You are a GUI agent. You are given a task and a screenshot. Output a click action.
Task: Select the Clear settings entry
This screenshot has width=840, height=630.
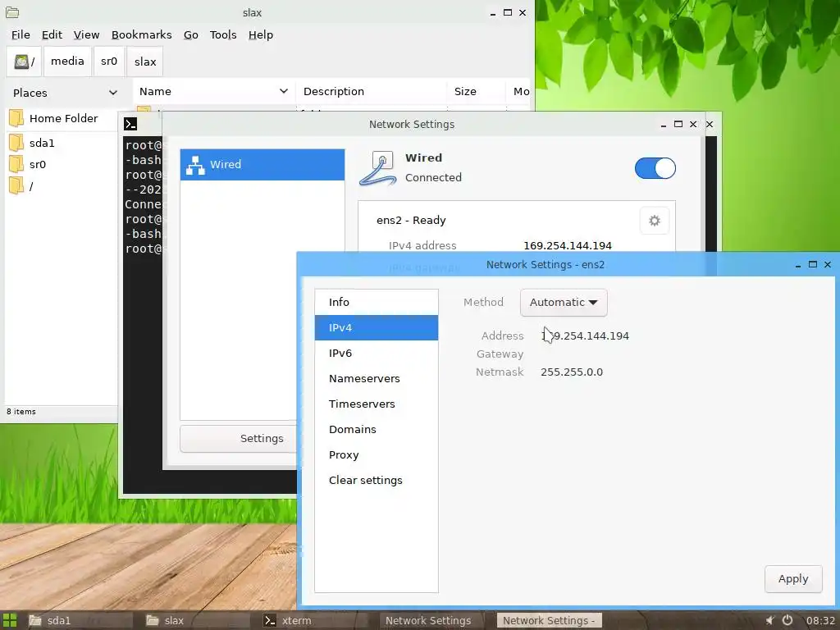click(376, 481)
